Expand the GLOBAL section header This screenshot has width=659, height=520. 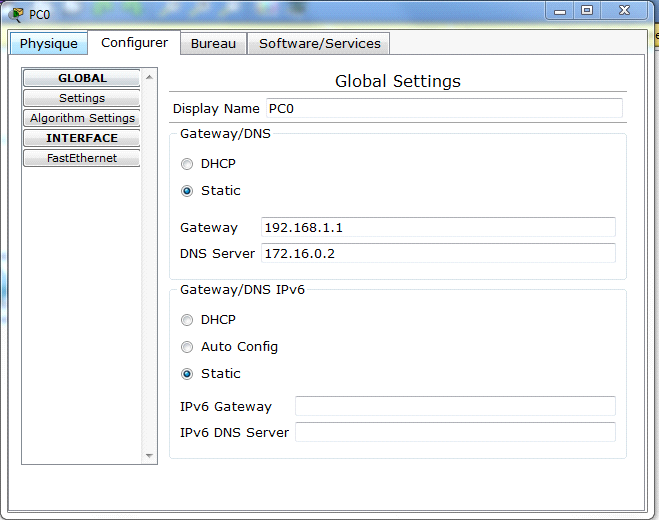point(82,78)
